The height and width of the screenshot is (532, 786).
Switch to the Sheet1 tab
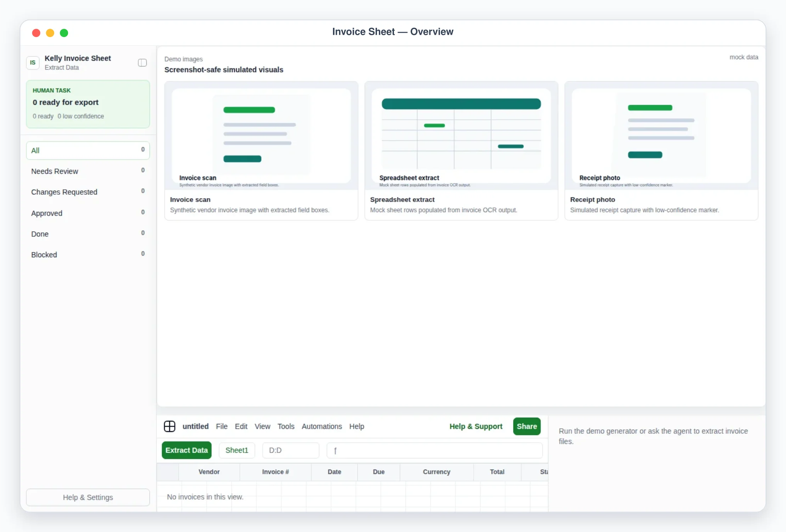pyautogui.click(x=237, y=450)
